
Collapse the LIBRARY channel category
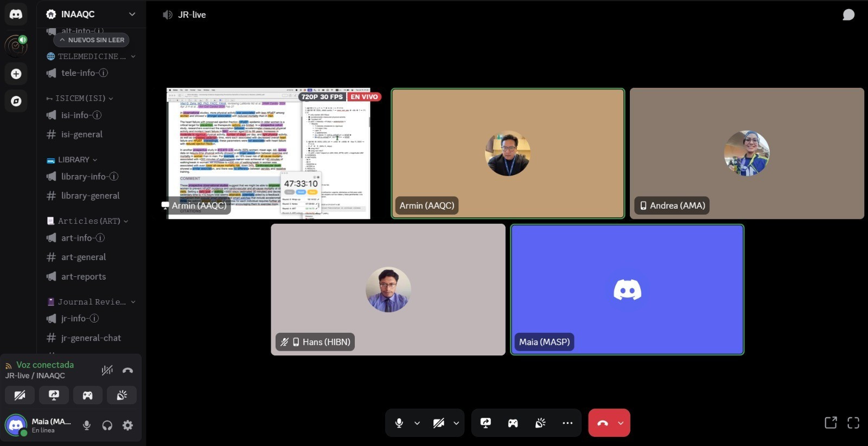pos(73,160)
